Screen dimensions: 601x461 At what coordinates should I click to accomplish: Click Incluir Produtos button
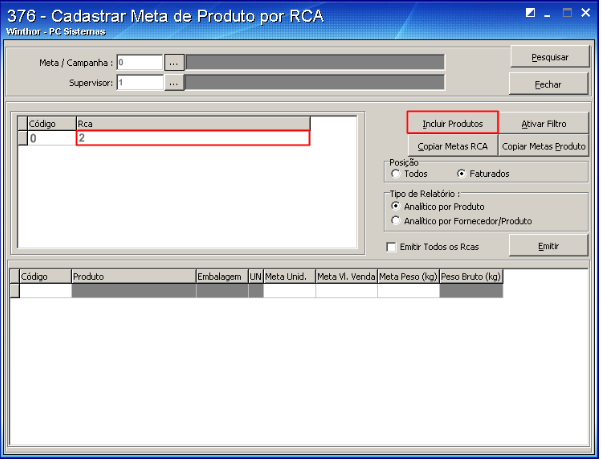point(452,123)
